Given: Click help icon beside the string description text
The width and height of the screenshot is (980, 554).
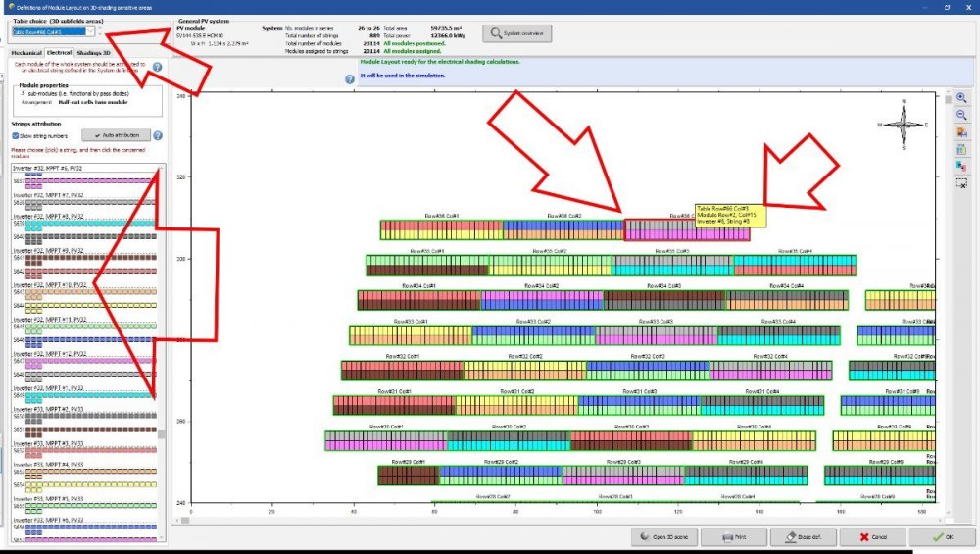Looking at the screenshot, I should coord(158,67).
